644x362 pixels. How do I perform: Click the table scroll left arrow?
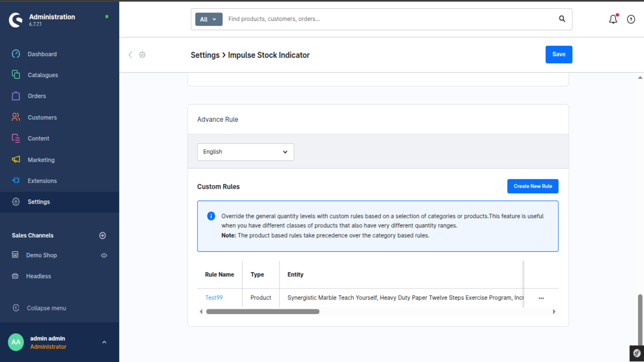coord(201,311)
